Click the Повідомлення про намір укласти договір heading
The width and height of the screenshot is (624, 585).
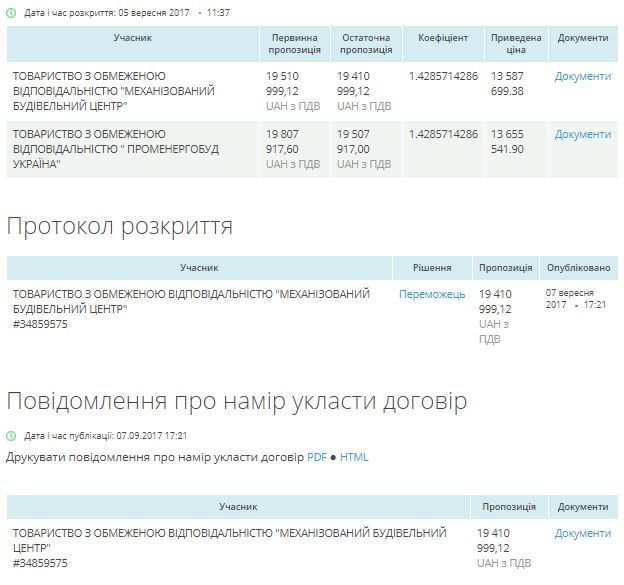coord(237,401)
